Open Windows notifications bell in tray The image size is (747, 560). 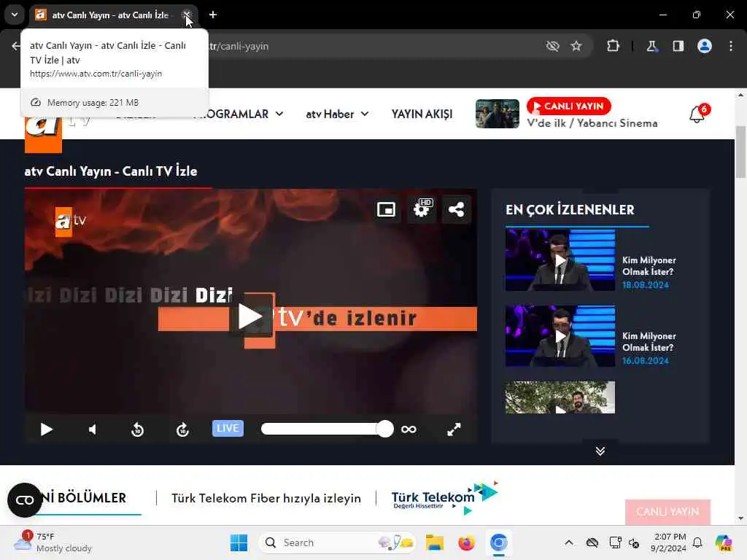click(x=697, y=542)
